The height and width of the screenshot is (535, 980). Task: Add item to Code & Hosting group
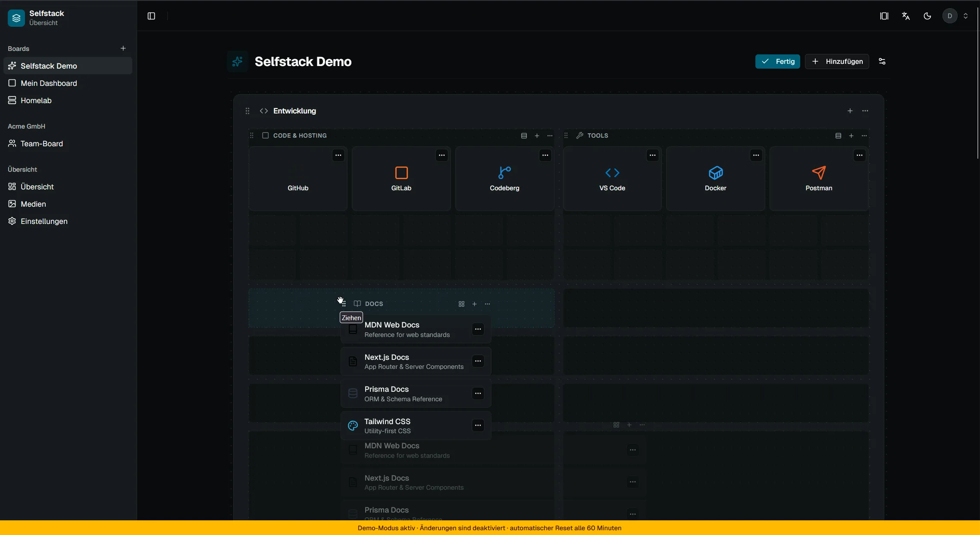pos(537,135)
